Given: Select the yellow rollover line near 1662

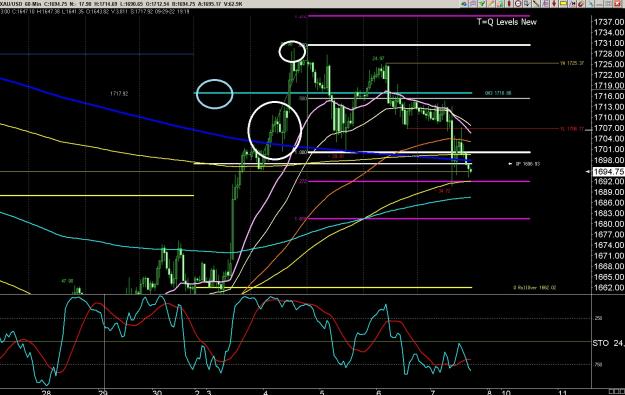Looking at the screenshot, I should [x=333, y=287].
